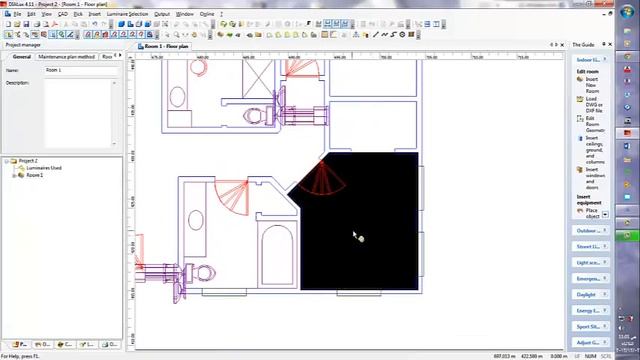
Task: Switch to the General tab
Action: [x=22, y=57]
